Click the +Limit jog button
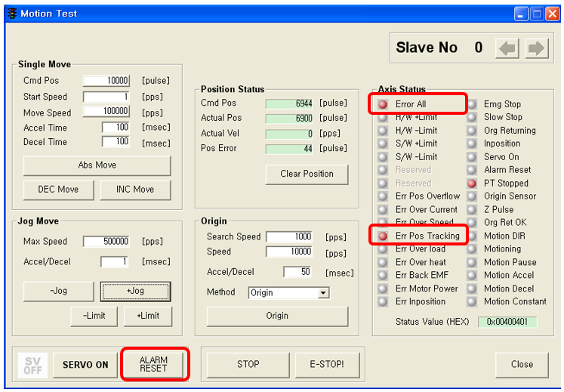The image size is (564, 392). click(x=148, y=316)
